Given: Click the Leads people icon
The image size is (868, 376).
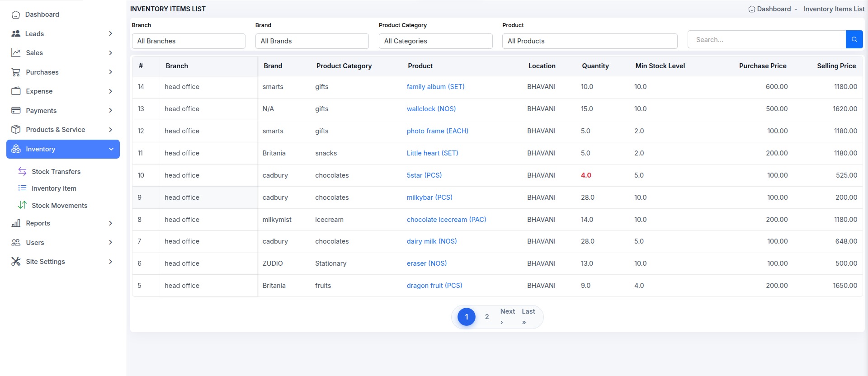Looking at the screenshot, I should click(16, 33).
